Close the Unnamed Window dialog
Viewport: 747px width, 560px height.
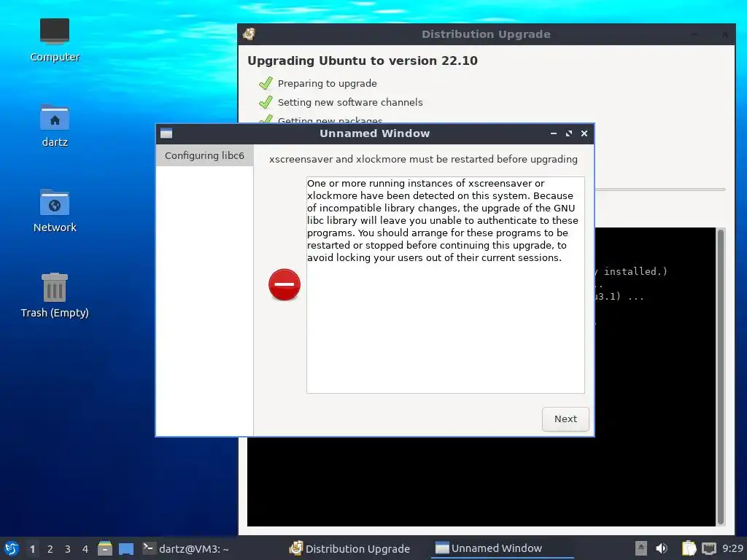584,134
